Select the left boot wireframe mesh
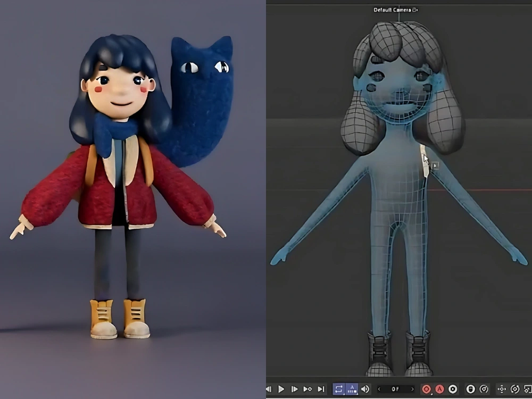The image size is (532, 399). pyautogui.click(x=380, y=353)
